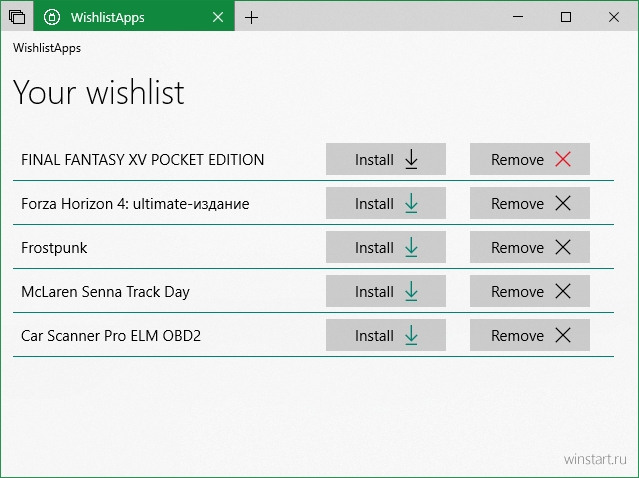Maximize the WishlistApps window
This screenshot has width=639, height=478.
566,17
